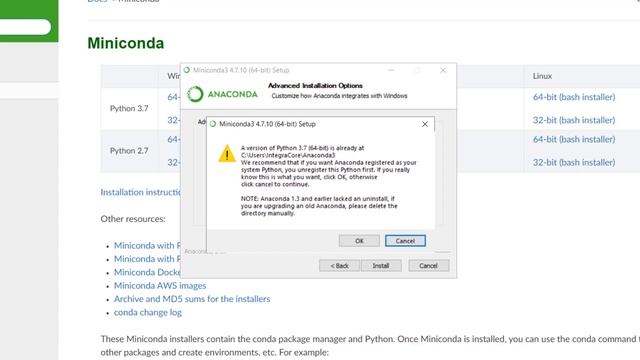This screenshot has height=360, width=640.
Task: Close the outer Miniconda3 Setup window
Action: (x=443, y=70)
